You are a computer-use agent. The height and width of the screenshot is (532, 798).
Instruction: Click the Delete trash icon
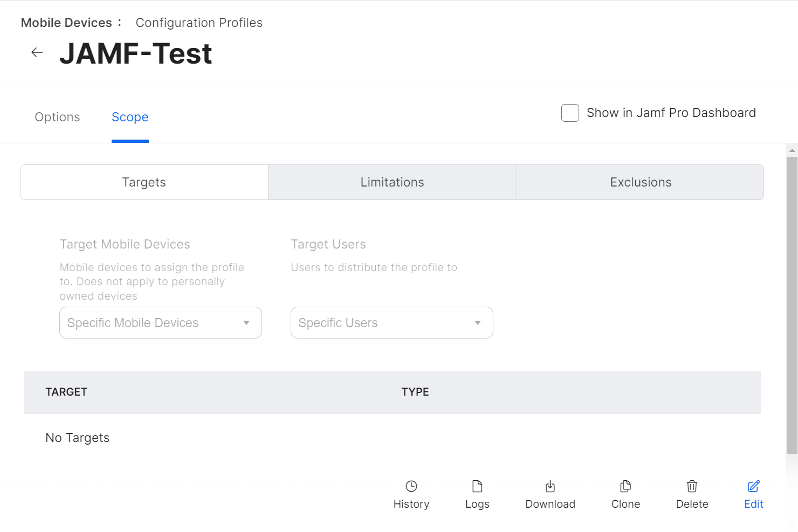pyautogui.click(x=692, y=487)
